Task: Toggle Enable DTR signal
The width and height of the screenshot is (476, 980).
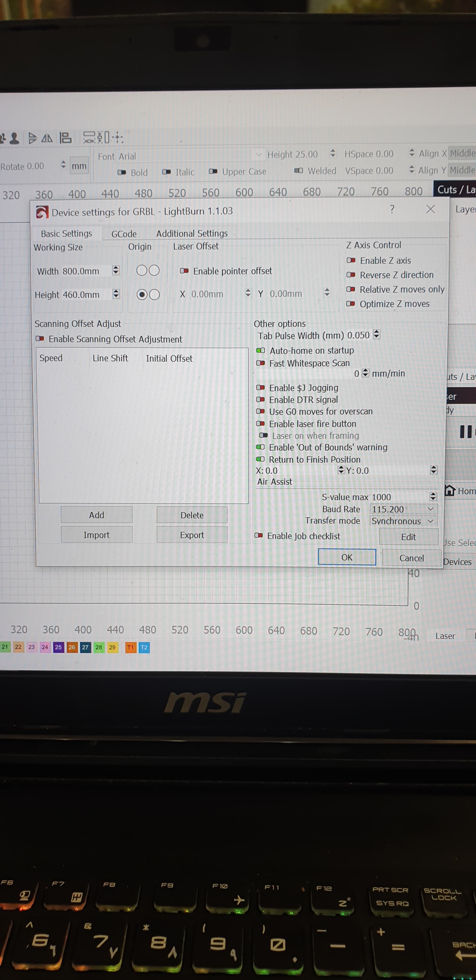Action: tap(260, 399)
